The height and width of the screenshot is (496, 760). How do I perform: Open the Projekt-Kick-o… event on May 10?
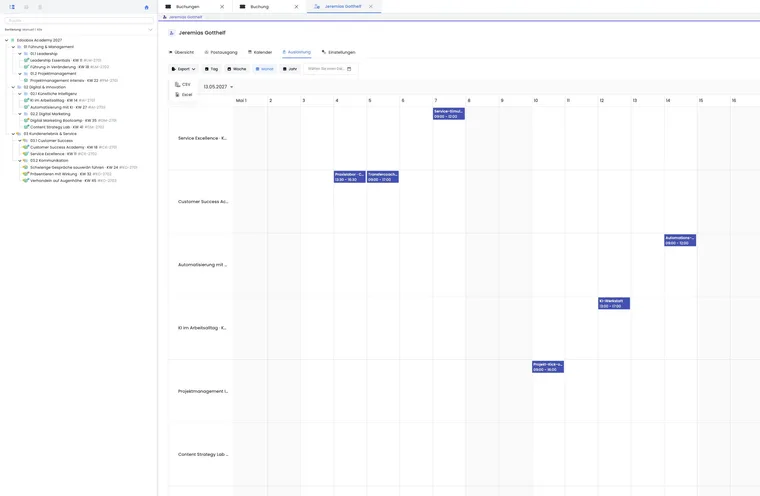[x=548, y=367]
